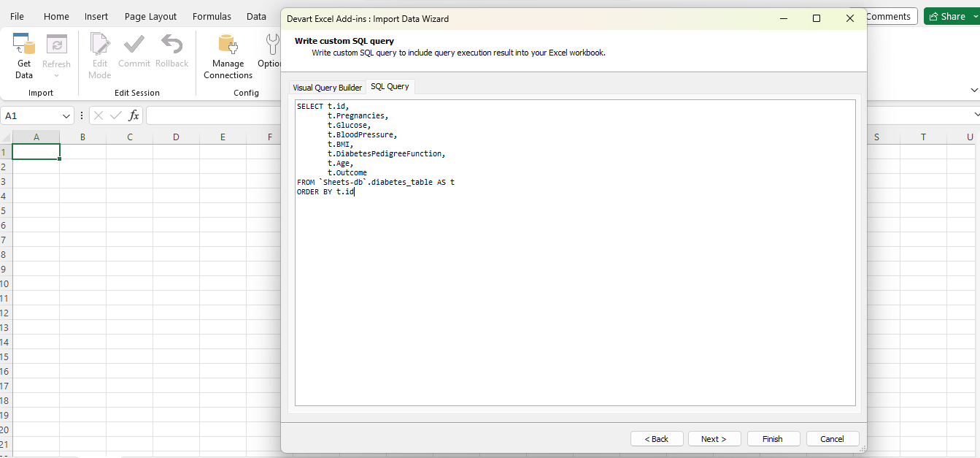The image size is (980, 458).
Task: Click the Insert Function fx icon
Action: click(x=134, y=115)
